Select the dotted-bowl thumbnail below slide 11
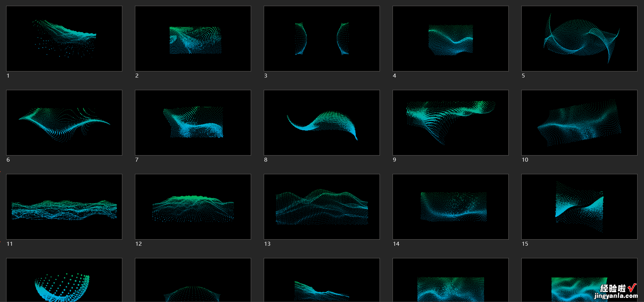The width and height of the screenshot is (644, 302). 64,280
